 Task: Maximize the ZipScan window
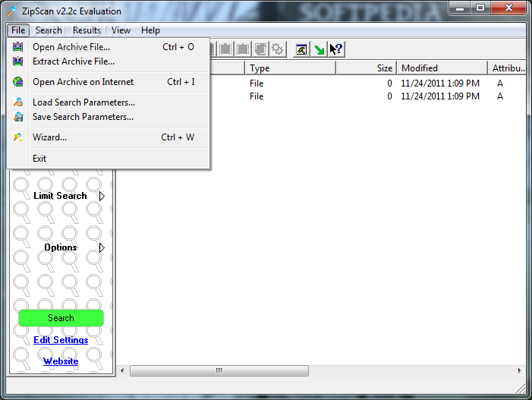tap(480, 8)
